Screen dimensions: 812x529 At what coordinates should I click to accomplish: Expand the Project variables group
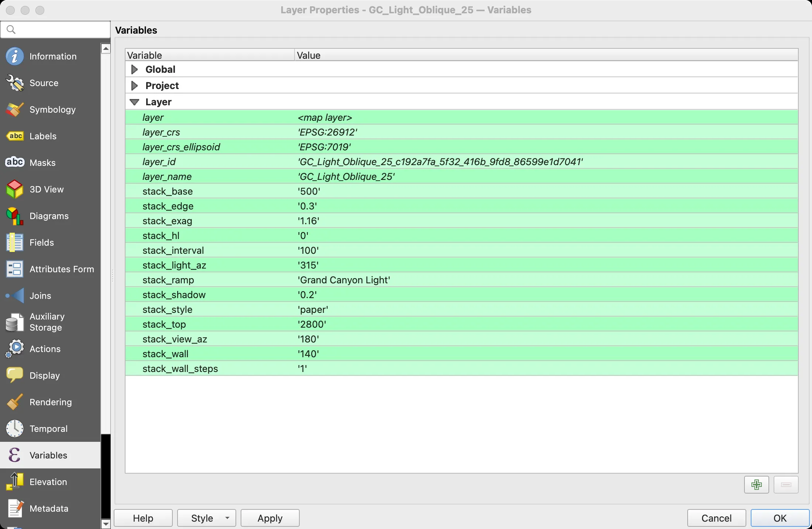134,86
